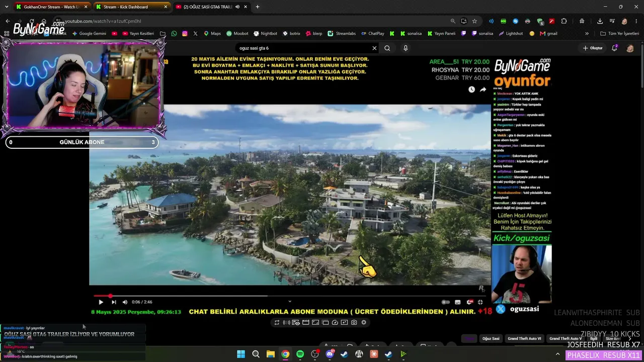Select the Grand Theft Auto VI chip
Viewport: 644px width, 362px height.
tap(524, 338)
